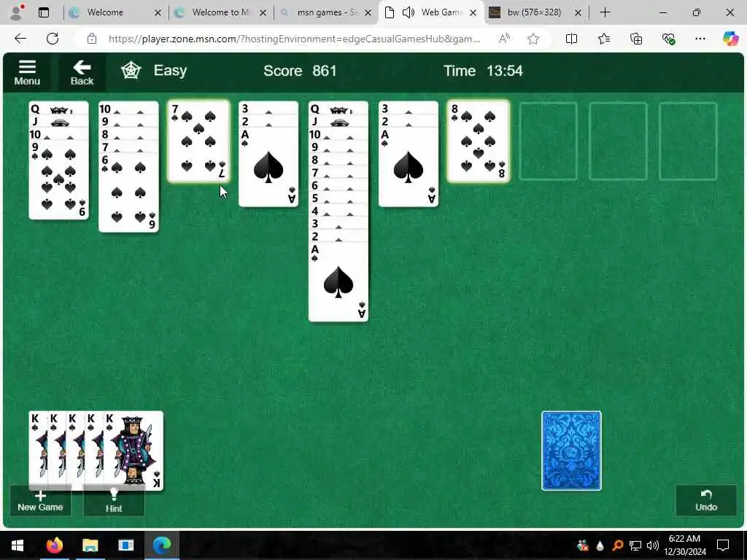
Task: Click the spider web difficulty icon
Action: click(131, 71)
